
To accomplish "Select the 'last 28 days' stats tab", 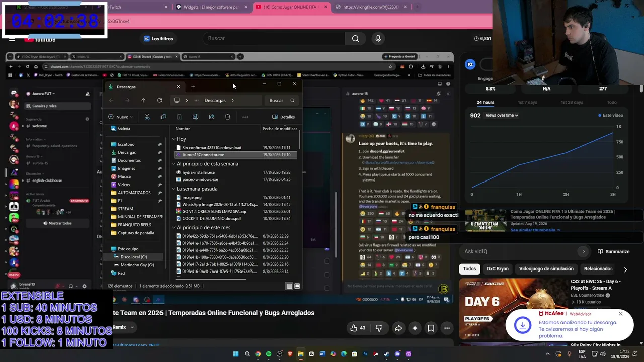I will pos(572,102).
